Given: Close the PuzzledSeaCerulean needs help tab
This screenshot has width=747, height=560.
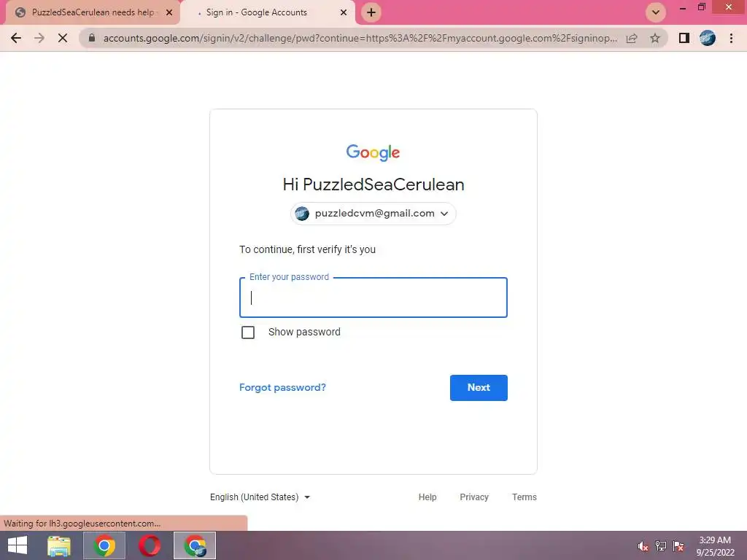Looking at the screenshot, I should [169, 12].
